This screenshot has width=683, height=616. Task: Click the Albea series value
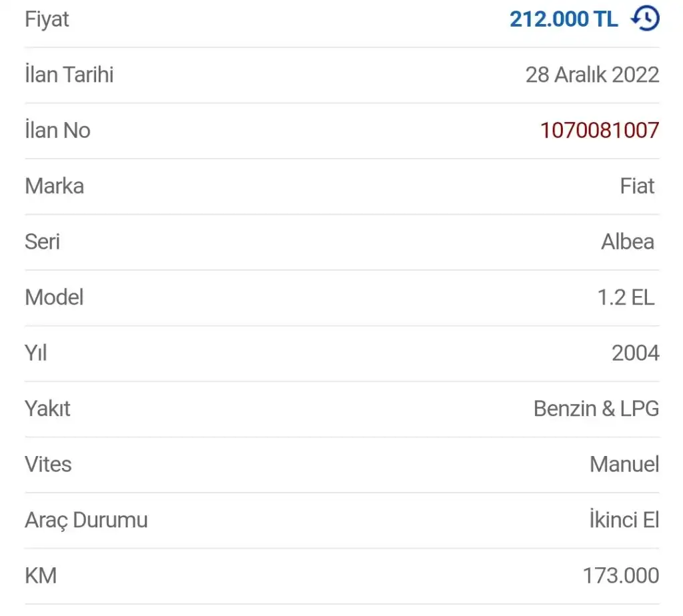click(628, 241)
